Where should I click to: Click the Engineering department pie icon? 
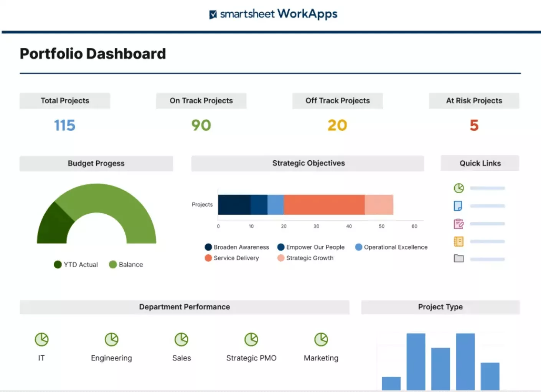pos(112,339)
